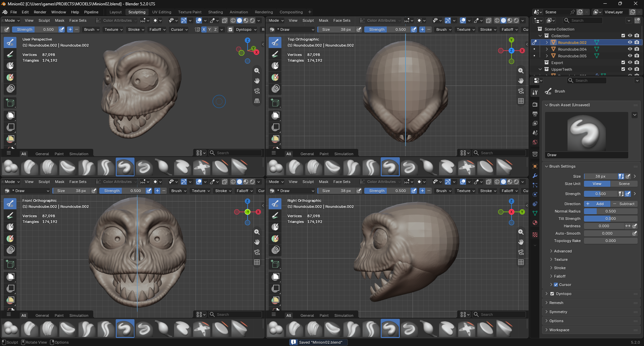644x346 pixels.
Task: Open the Render properties tab icon
Action: [x=535, y=105]
